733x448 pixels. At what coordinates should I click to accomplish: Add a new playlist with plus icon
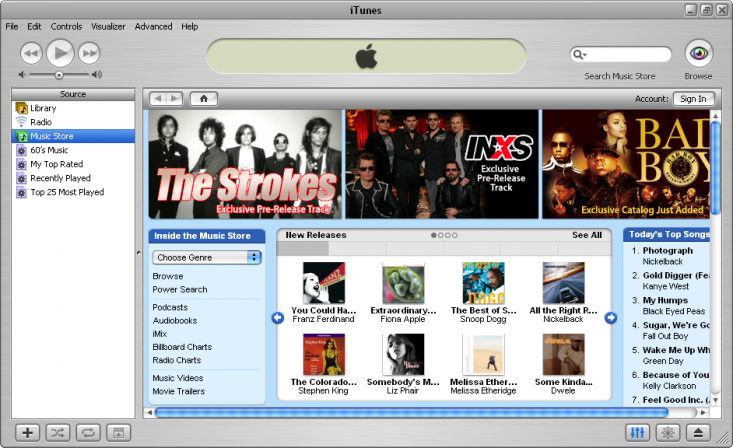[28, 432]
